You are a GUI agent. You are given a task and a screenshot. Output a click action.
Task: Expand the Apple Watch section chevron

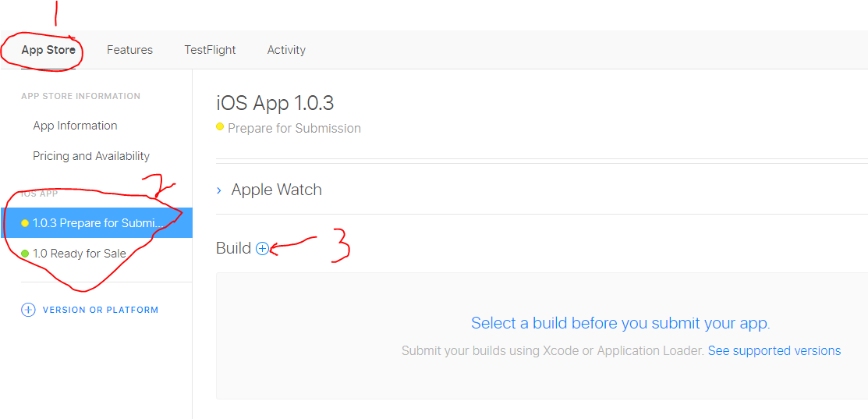[x=219, y=190]
